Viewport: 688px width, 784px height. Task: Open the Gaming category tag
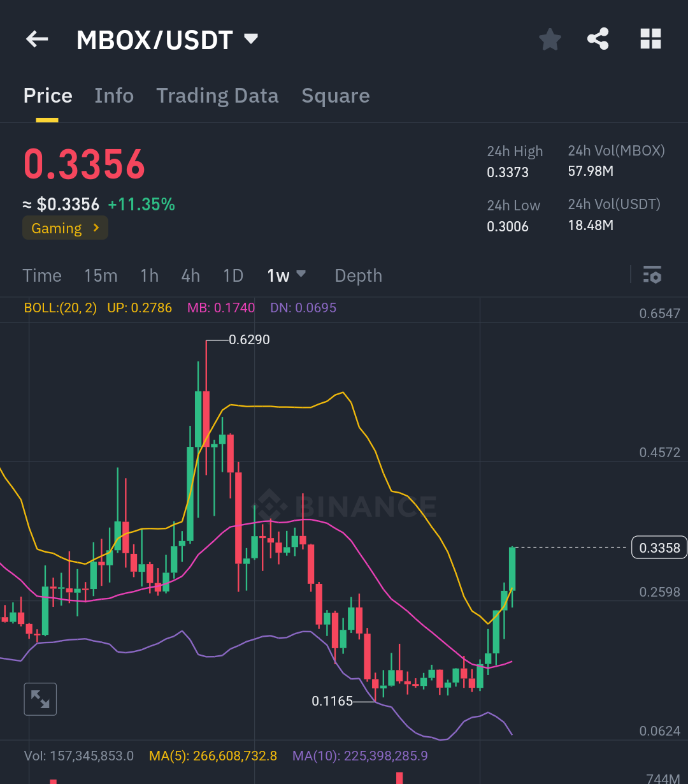pyautogui.click(x=65, y=228)
